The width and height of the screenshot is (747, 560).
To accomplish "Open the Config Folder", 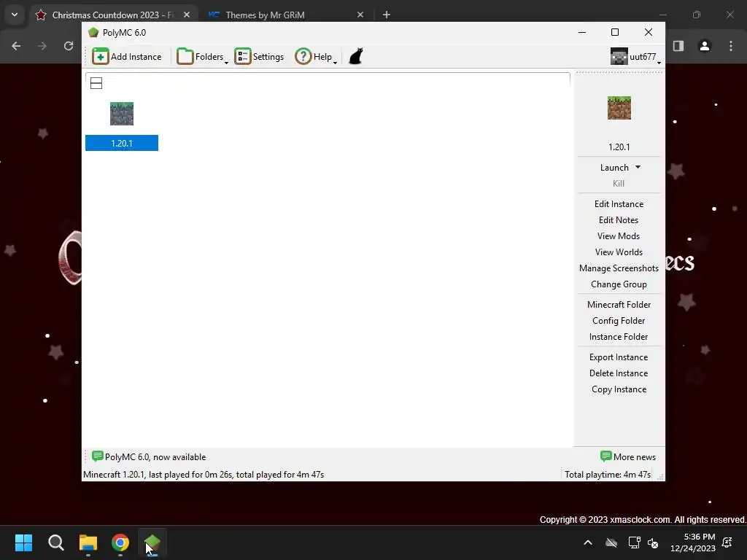I will (619, 321).
